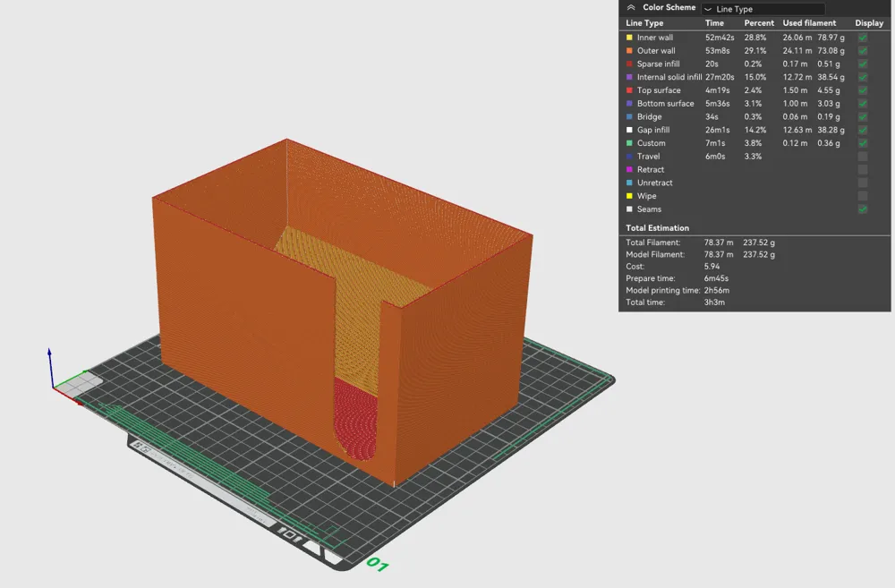This screenshot has height=588, width=895.
Task: Click the Internal solid infill purple icon
Action: 629,77
